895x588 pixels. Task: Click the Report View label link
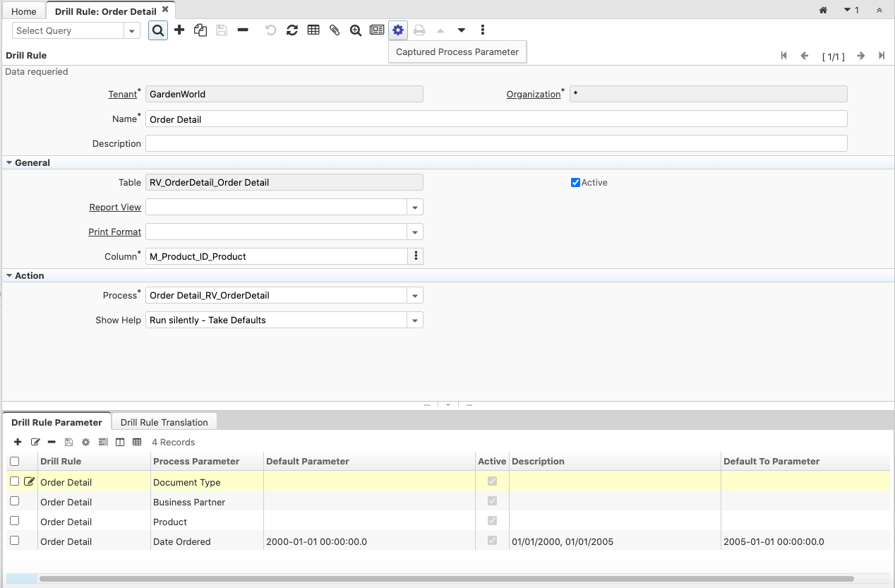115,207
